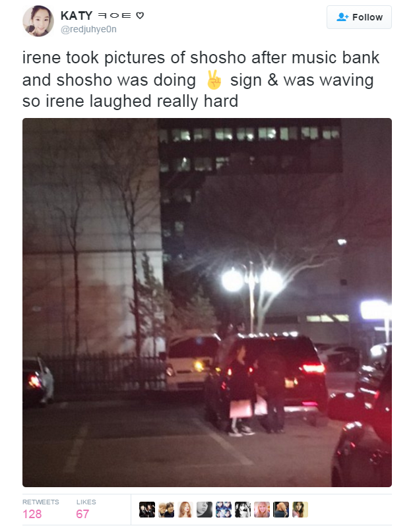Open seventh liker avatar with pink blonde hair
415x532 pixels.
262,510
